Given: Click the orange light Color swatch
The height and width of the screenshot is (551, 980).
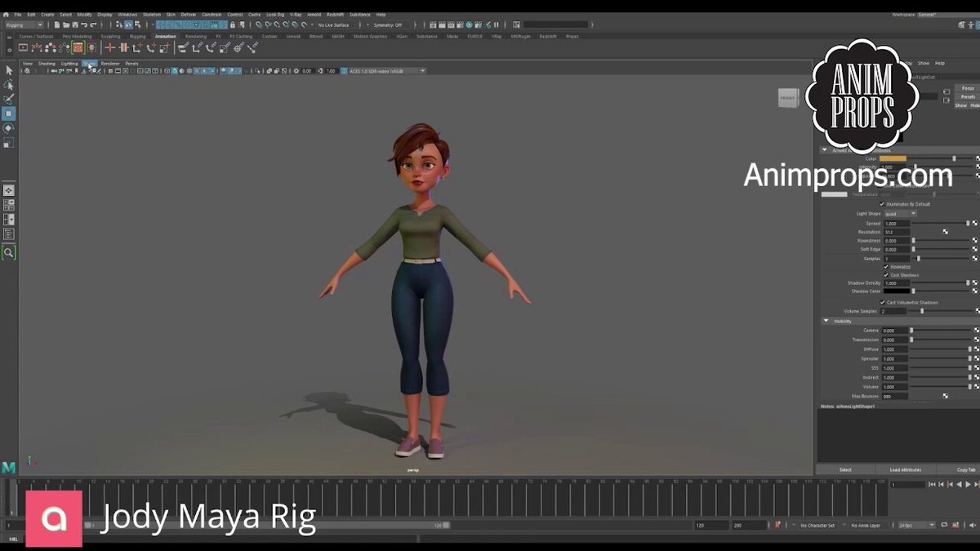Looking at the screenshot, I should click(893, 158).
